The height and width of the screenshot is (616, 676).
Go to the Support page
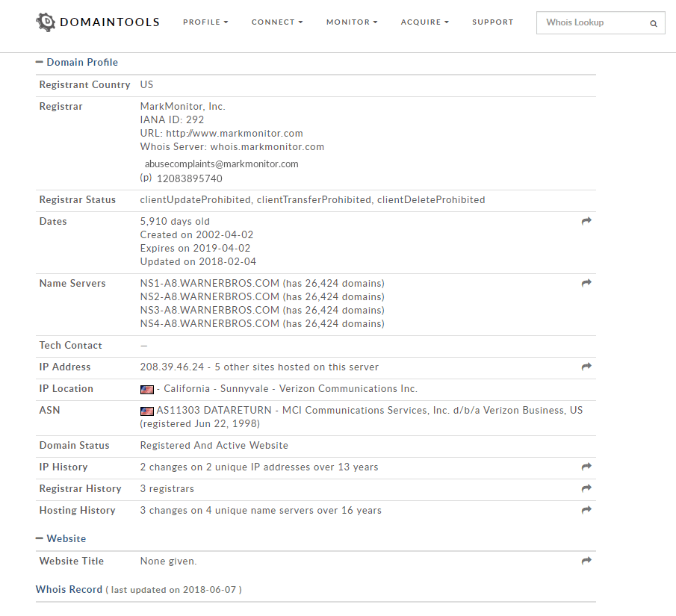click(492, 22)
